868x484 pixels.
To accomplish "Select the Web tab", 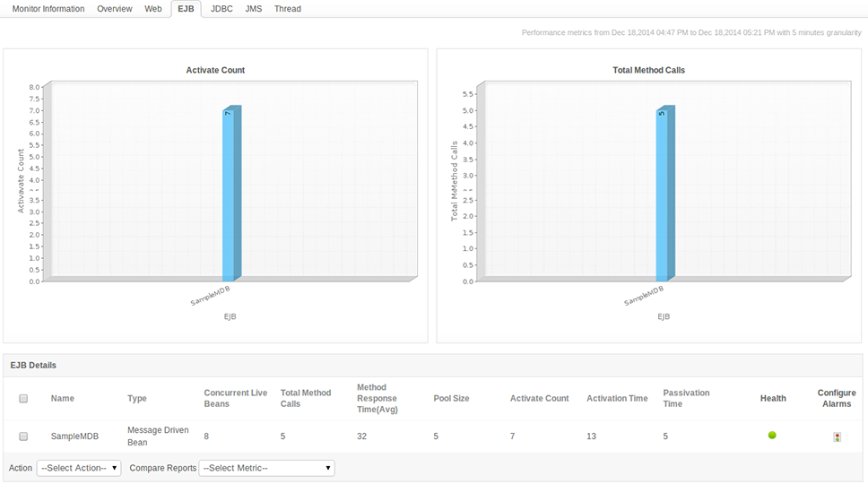I will [x=153, y=9].
